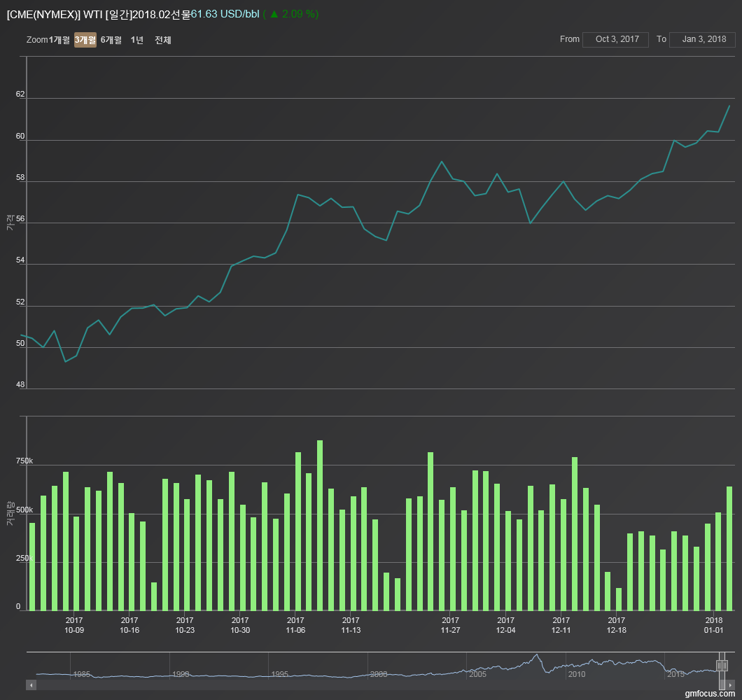
Task: Click the To date field
Action: coord(701,40)
